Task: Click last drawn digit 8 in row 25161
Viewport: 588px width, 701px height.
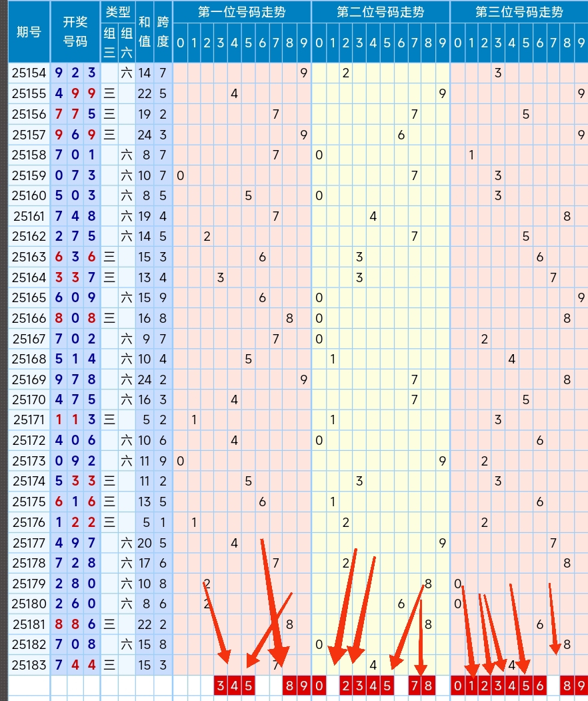Action: point(91,216)
